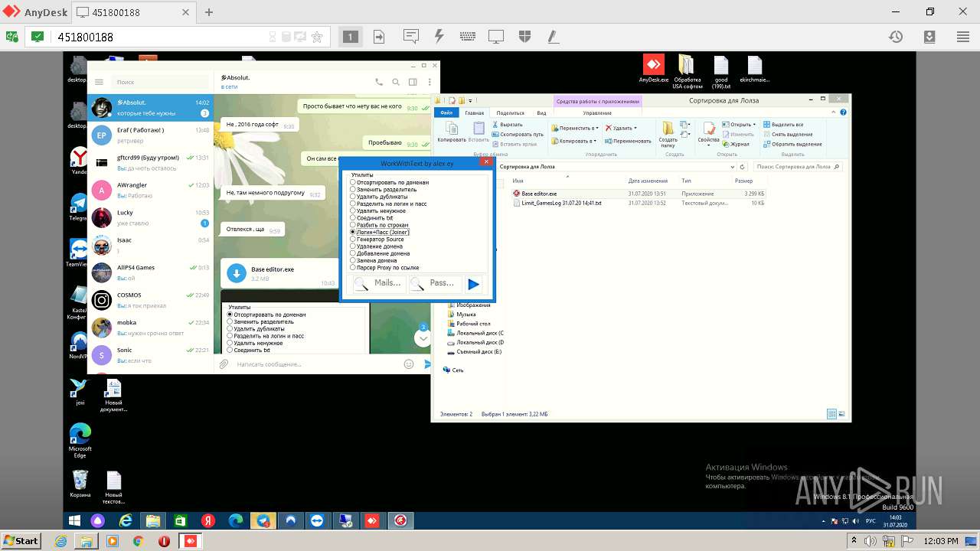
Task: Toggle Telegram right side panel icon
Action: (413, 82)
